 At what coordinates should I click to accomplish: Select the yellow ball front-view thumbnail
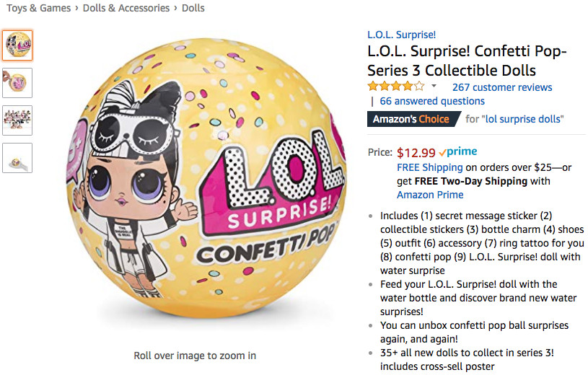tap(17, 45)
